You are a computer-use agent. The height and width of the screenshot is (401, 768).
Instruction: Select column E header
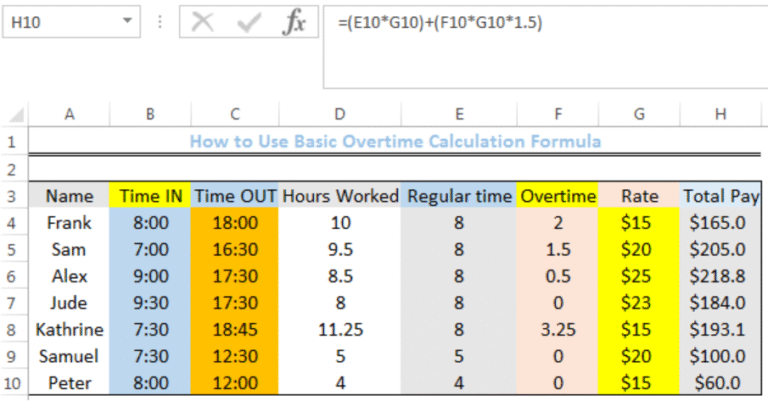pos(459,114)
